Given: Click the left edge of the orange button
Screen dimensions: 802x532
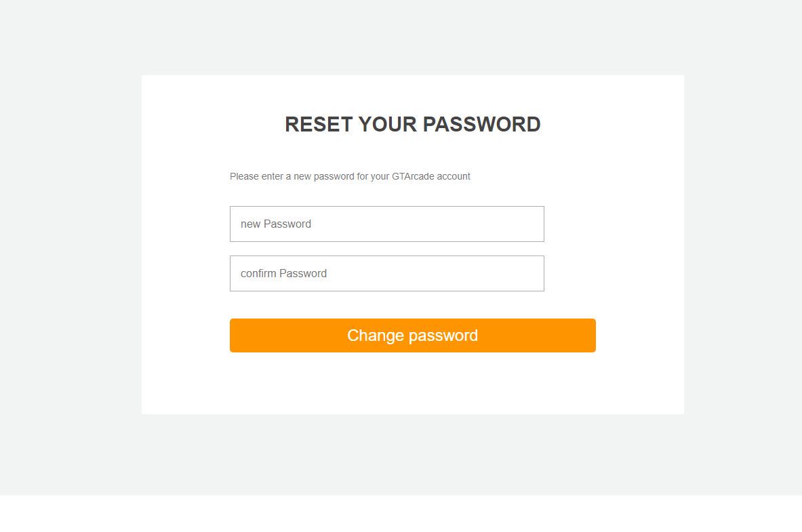Looking at the screenshot, I should coord(237,335).
